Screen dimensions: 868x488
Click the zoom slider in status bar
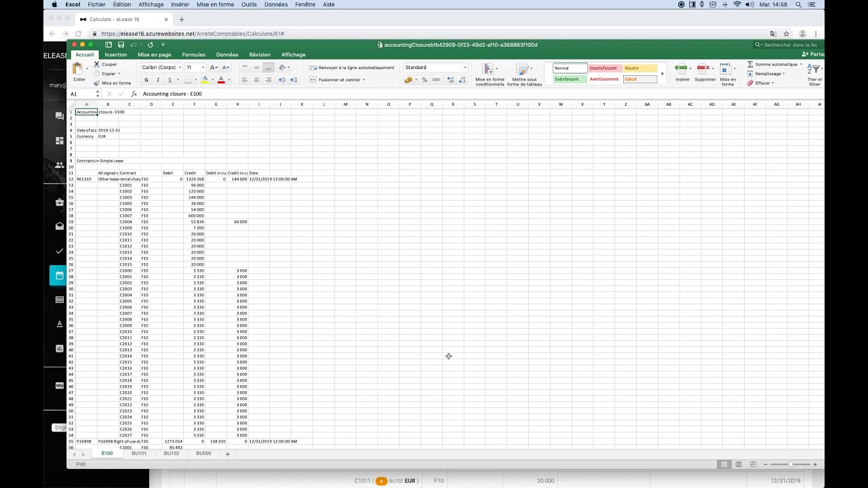pyautogui.click(x=790, y=464)
